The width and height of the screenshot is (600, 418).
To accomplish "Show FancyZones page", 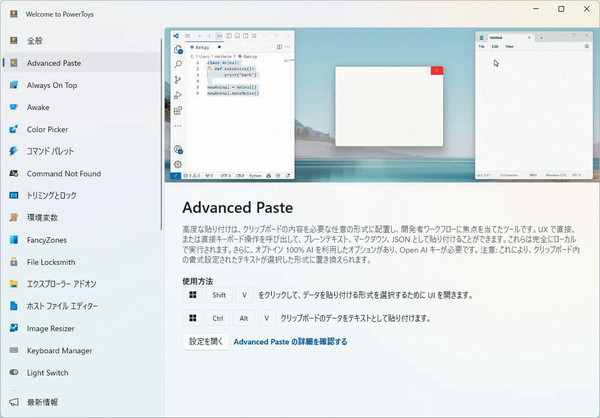I will tap(82, 240).
